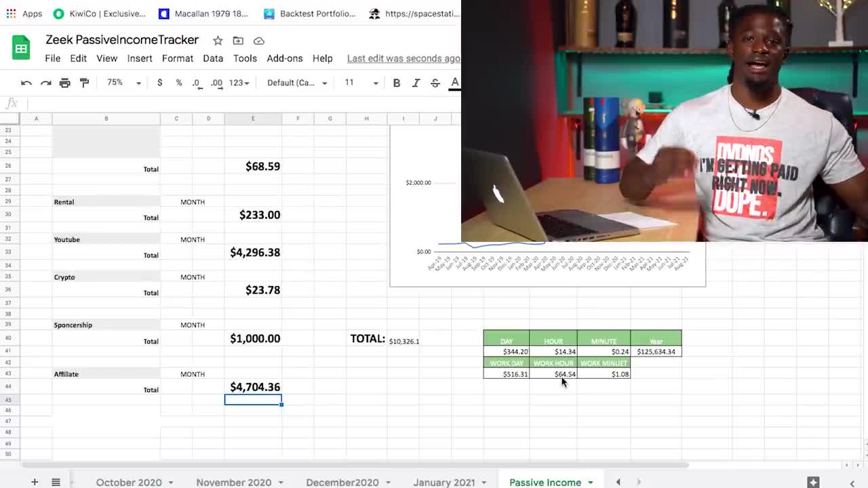
Task: Toggle bold formatting
Action: (x=397, y=83)
